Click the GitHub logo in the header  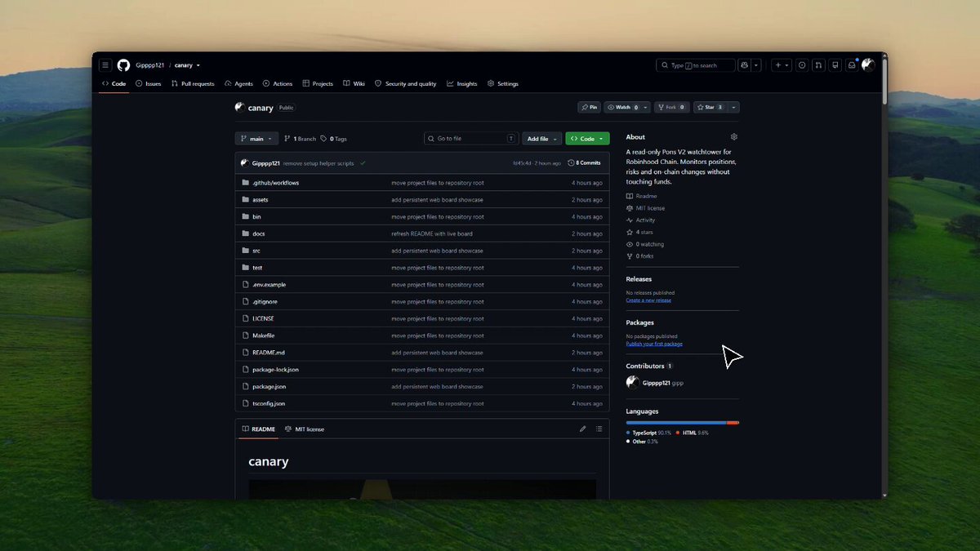123,65
